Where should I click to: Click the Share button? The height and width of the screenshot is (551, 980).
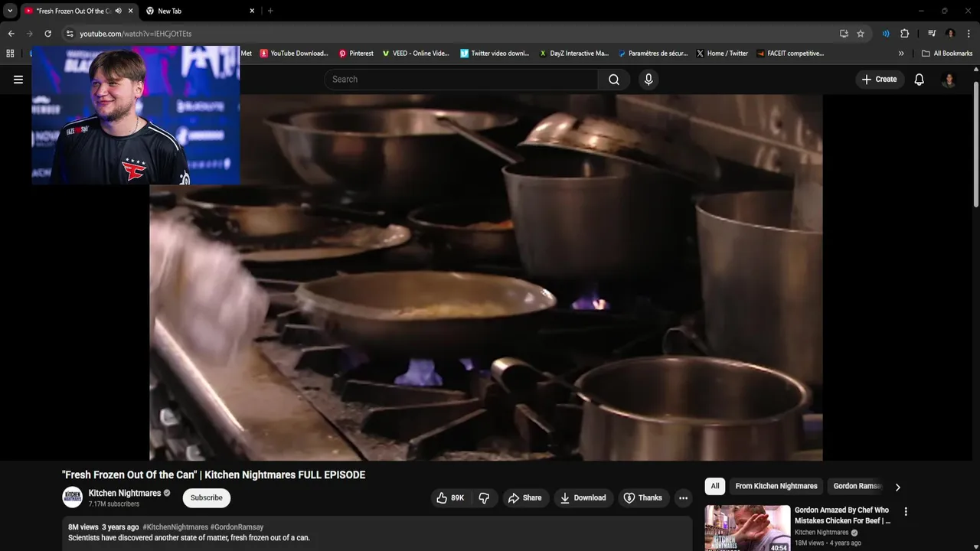tap(524, 498)
